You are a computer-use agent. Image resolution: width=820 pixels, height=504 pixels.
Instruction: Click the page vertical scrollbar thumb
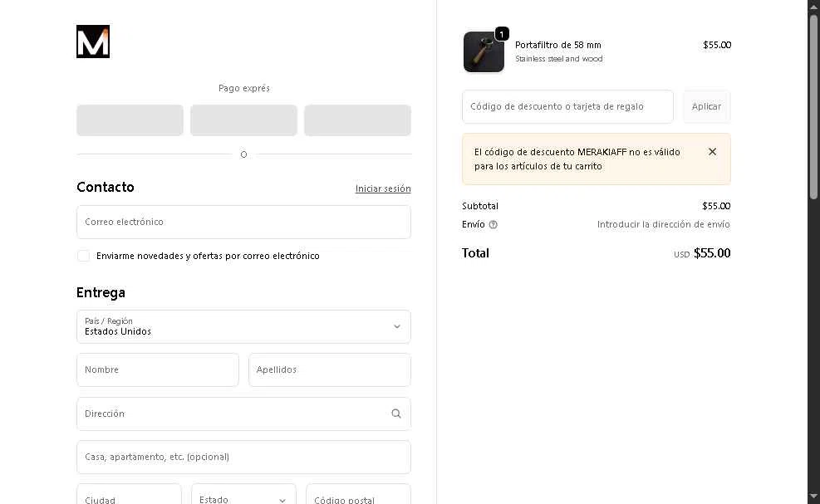tap(813, 107)
